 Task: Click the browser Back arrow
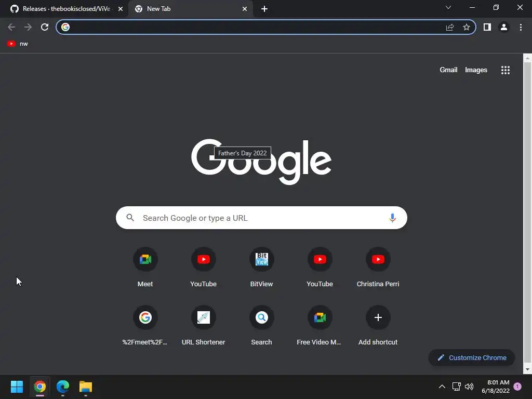(11, 27)
